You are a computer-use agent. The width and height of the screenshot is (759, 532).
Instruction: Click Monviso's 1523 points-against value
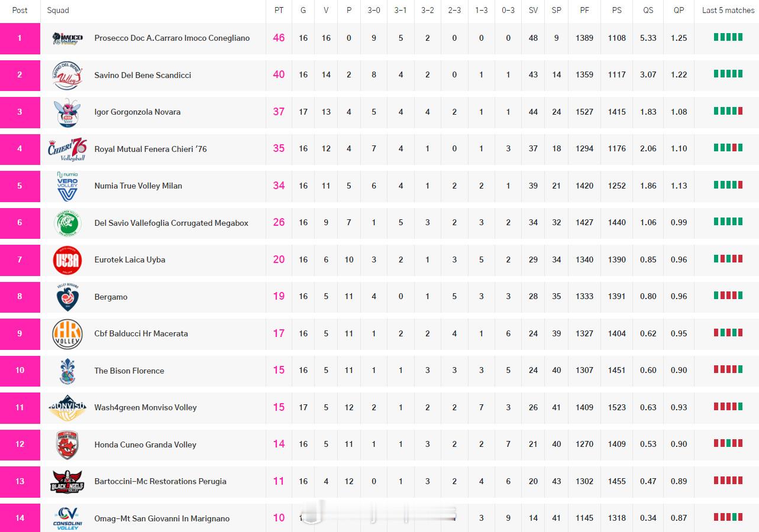coord(617,407)
